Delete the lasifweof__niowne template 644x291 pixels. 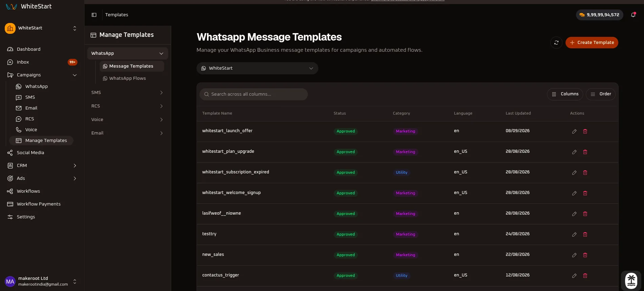point(585,214)
